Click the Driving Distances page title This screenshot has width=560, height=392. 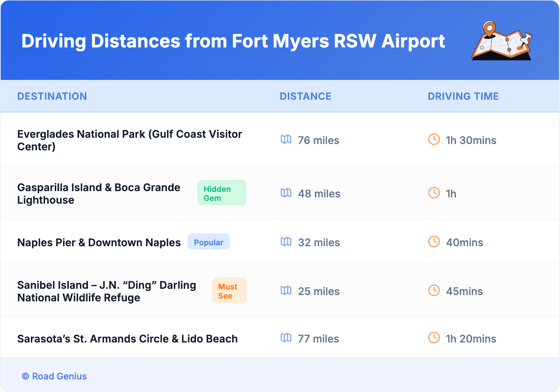233,41
